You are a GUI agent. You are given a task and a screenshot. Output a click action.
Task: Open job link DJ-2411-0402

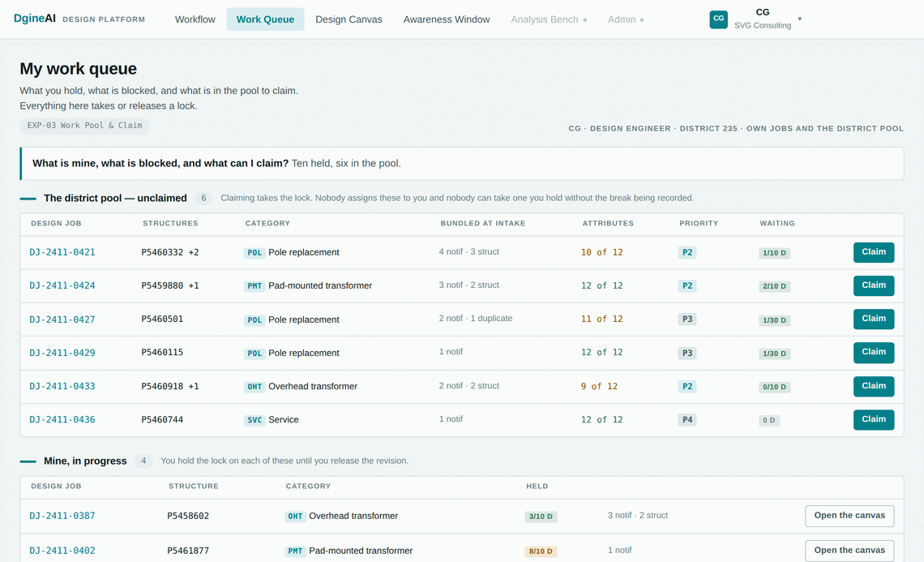click(62, 551)
